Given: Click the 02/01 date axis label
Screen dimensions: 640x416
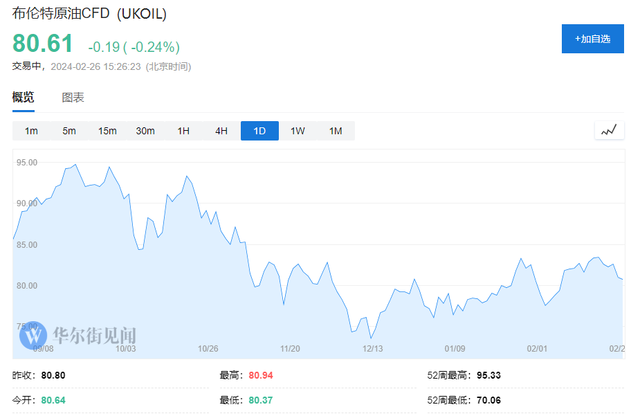Looking at the screenshot, I should pyautogui.click(x=537, y=349).
